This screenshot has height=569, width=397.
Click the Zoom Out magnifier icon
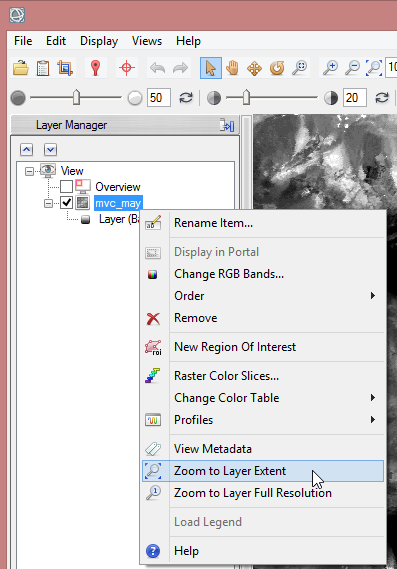point(352,68)
